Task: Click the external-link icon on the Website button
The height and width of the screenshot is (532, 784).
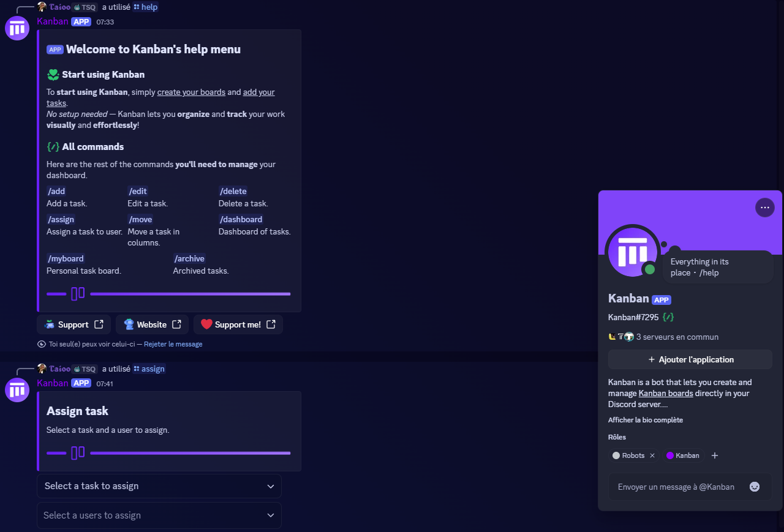Action: point(177,324)
